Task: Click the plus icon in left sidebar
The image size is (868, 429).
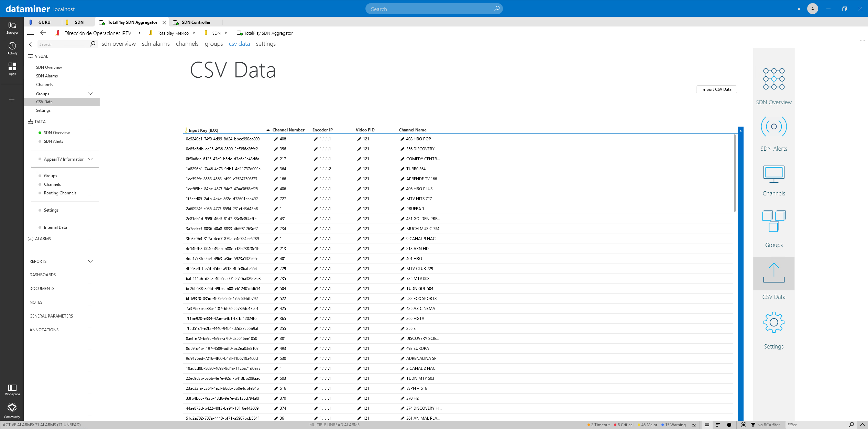Action: [x=12, y=99]
